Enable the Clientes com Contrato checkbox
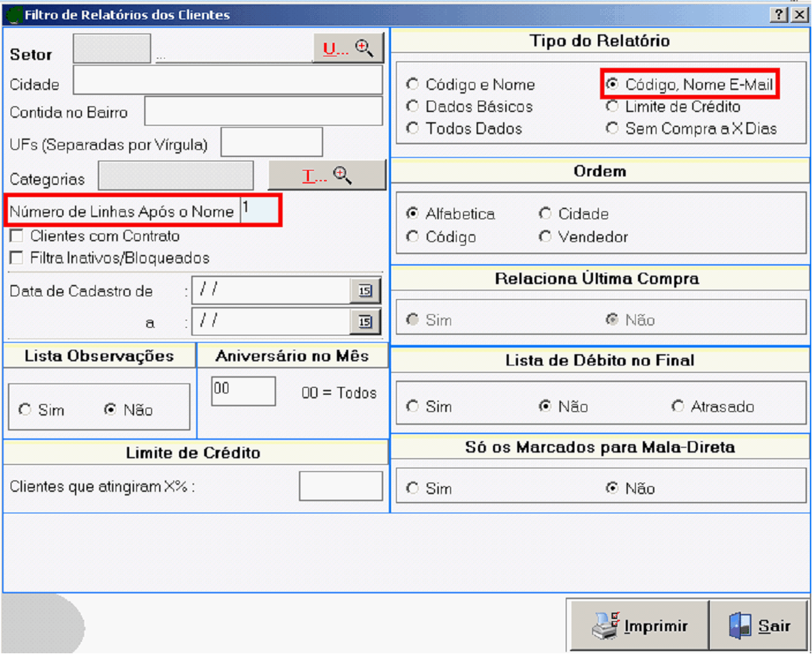 [16, 236]
